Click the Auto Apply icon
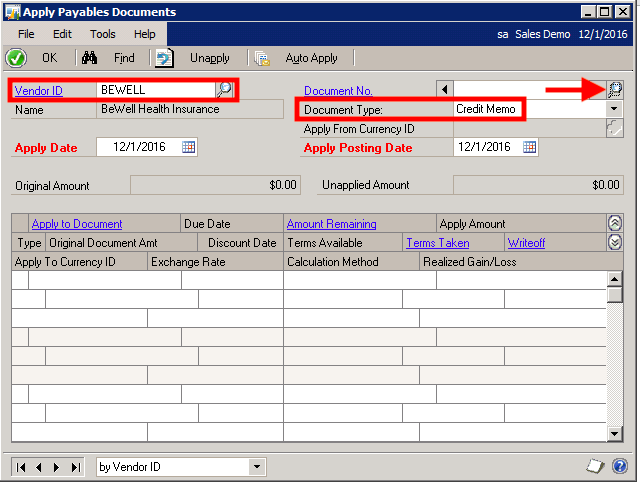The image size is (640, 482). (x=262, y=58)
